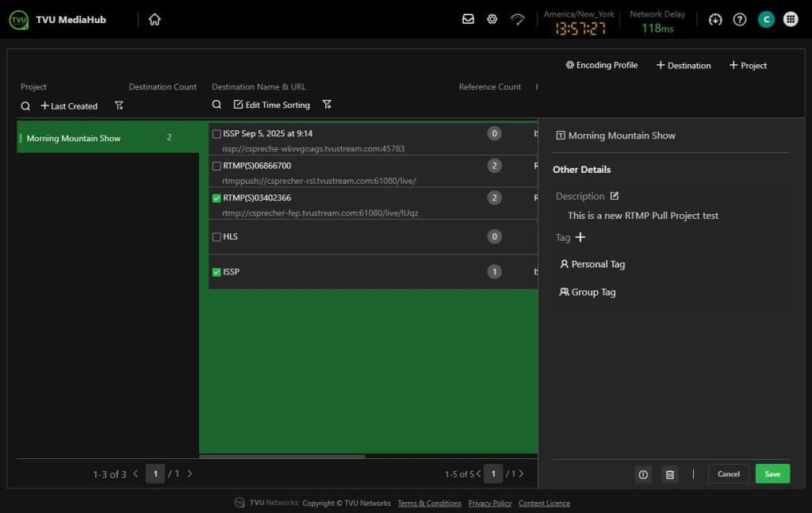Open the settings gear icon in header
The image size is (812, 513).
pyautogui.click(x=492, y=19)
